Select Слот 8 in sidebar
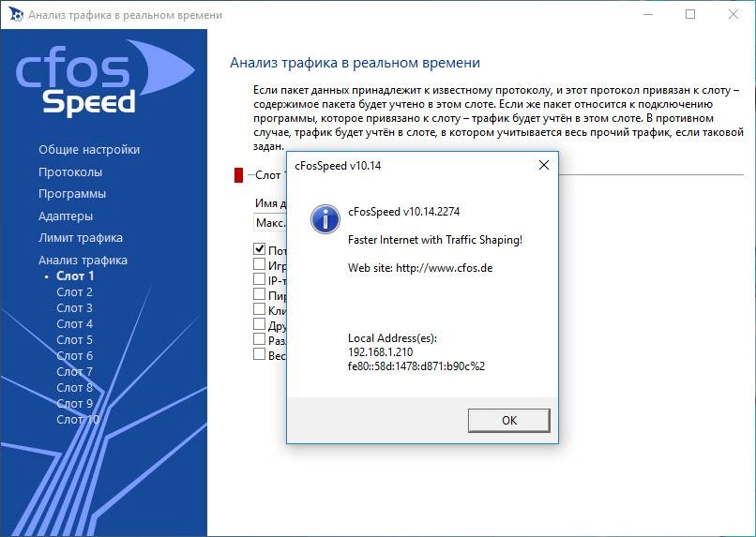Image resolution: width=756 pixels, height=537 pixels. tap(74, 387)
